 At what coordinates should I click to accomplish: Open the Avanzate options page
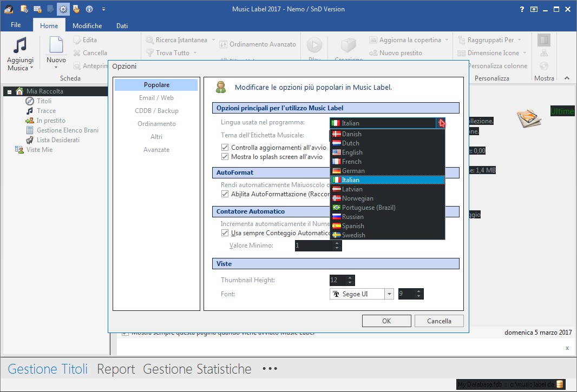[x=156, y=150]
